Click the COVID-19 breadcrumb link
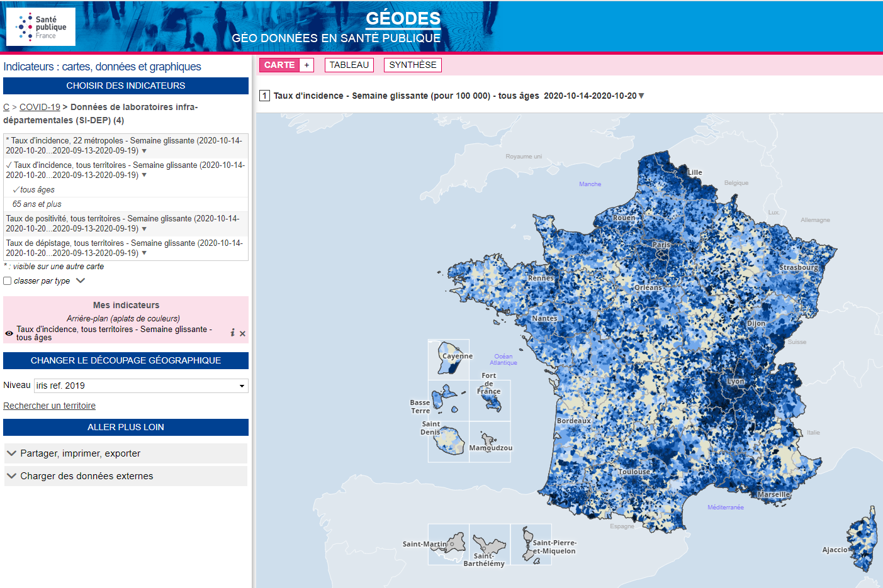The height and width of the screenshot is (588, 883). (x=40, y=107)
